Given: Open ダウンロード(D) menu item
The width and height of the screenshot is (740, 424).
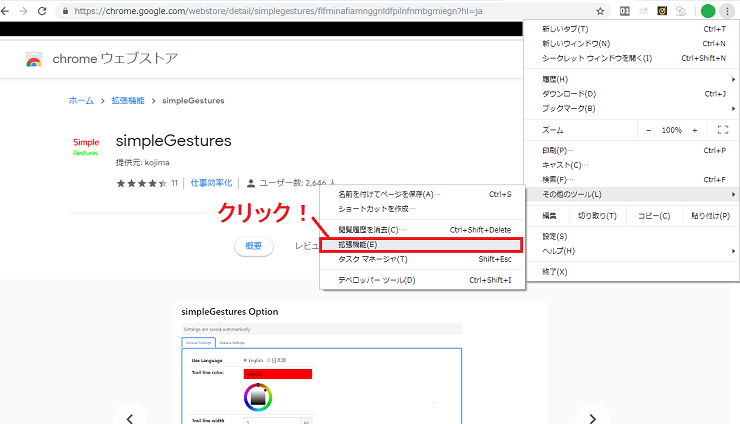Looking at the screenshot, I should click(631, 94).
